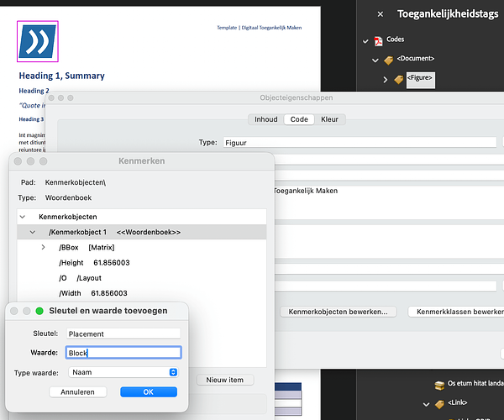This screenshot has width=504, height=420.
Task: Click the Codes PDF root icon
Action: tap(378, 40)
